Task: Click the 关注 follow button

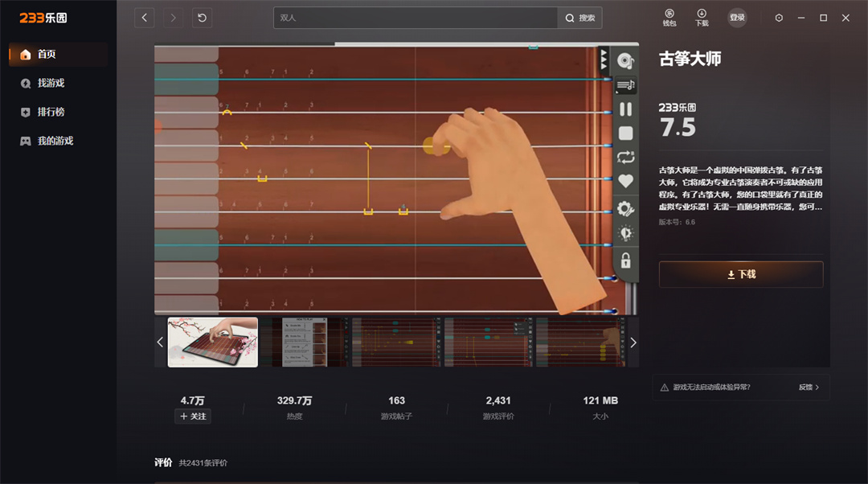Action: click(193, 416)
